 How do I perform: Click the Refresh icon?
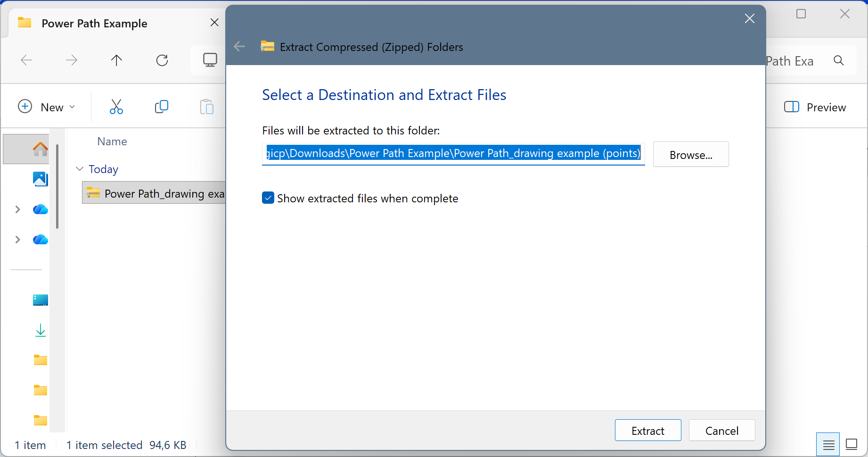pyautogui.click(x=162, y=60)
